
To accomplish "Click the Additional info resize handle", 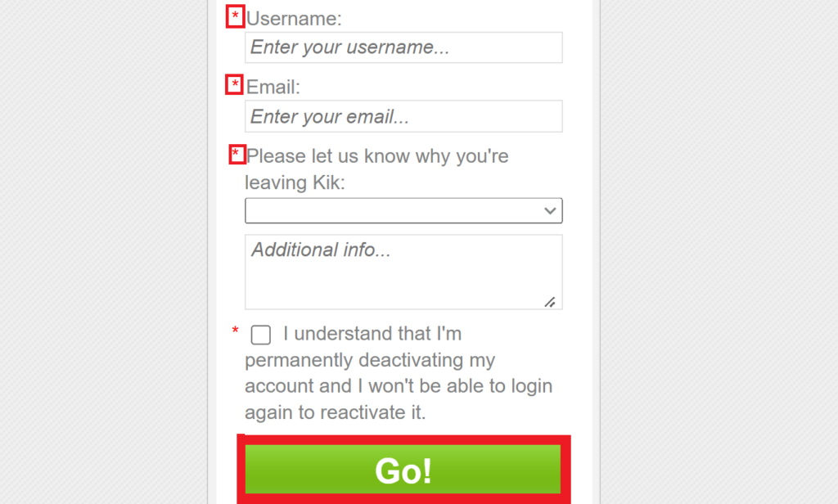I will tap(549, 302).
